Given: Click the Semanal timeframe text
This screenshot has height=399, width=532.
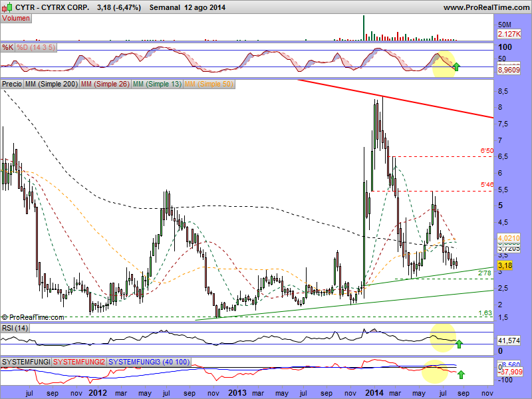Looking at the screenshot, I should pyautogui.click(x=164, y=7).
